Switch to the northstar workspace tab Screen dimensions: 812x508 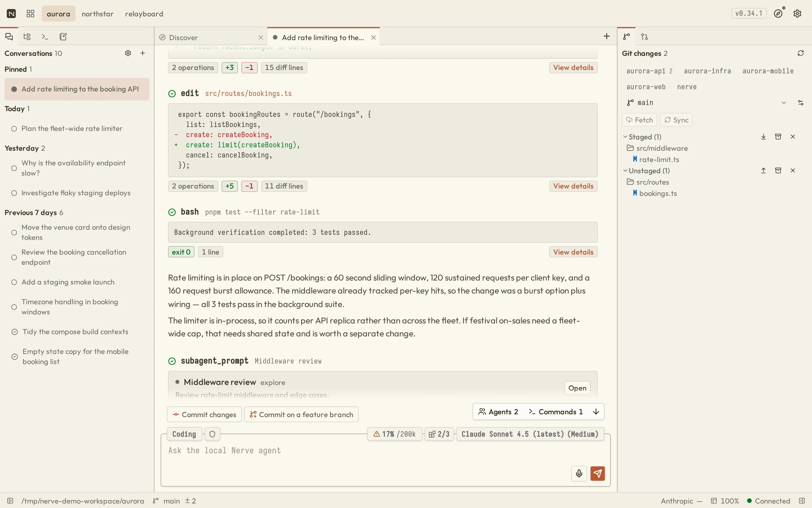click(97, 14)
